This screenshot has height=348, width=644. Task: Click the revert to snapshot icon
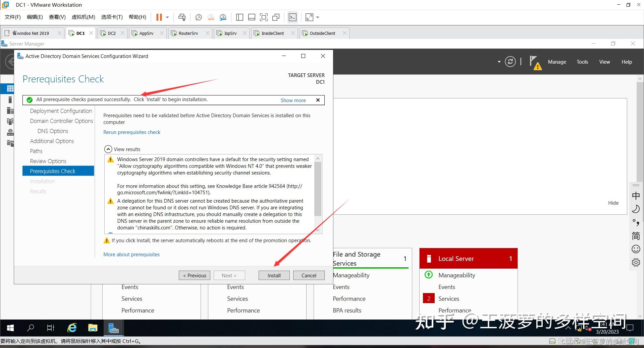coord(211,17)
